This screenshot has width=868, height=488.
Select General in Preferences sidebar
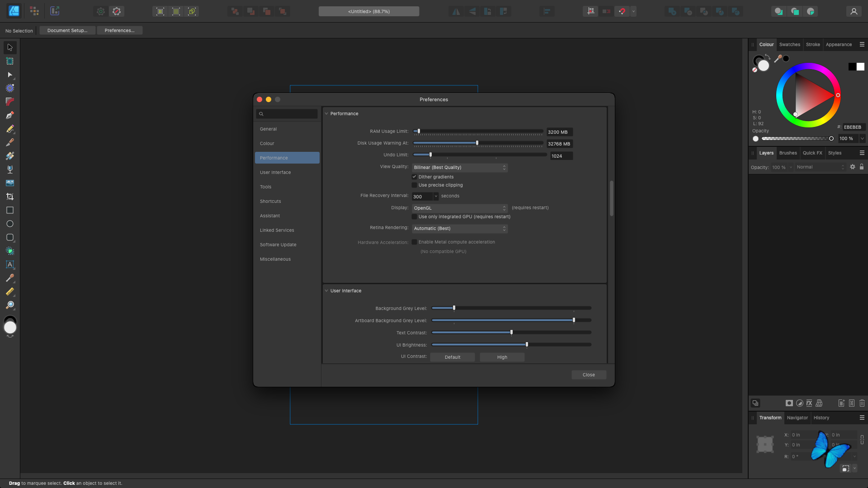click(287, 129)
